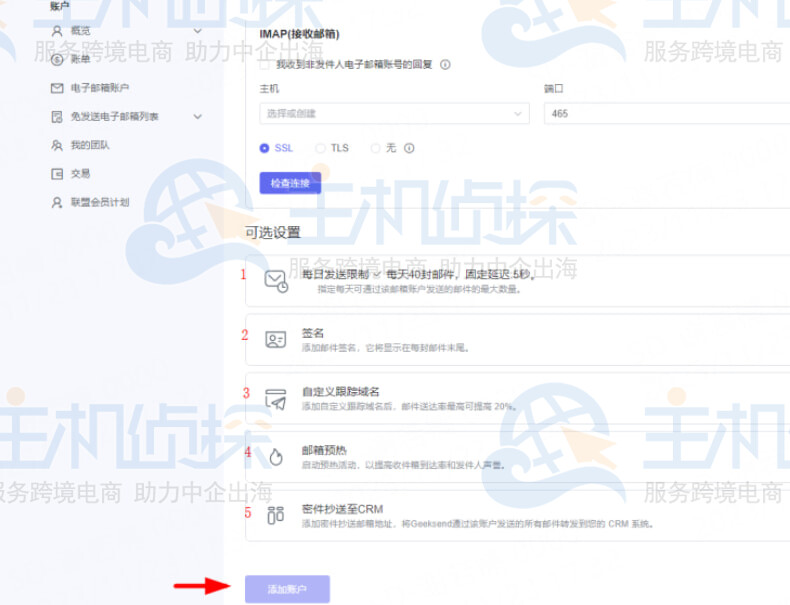Expand the 免发送电子邮箱列表 chevron
790x605 pixels.
click(x=198, y=117)
